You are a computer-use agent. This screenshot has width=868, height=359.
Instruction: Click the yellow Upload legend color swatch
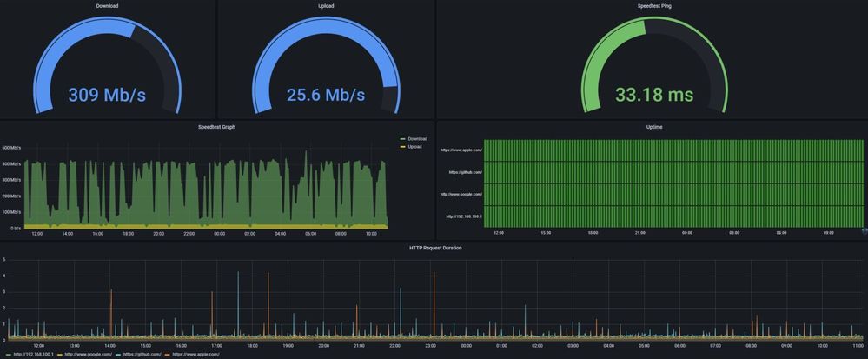coord(402,147)
